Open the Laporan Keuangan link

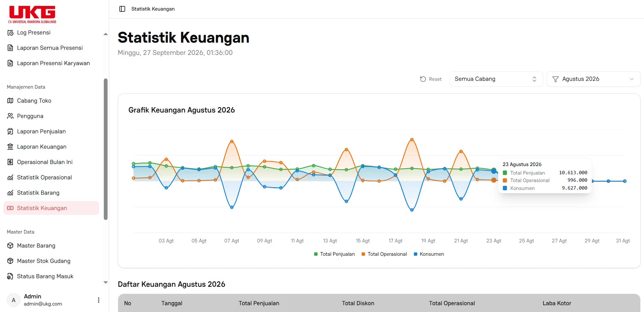coord(51,147)
